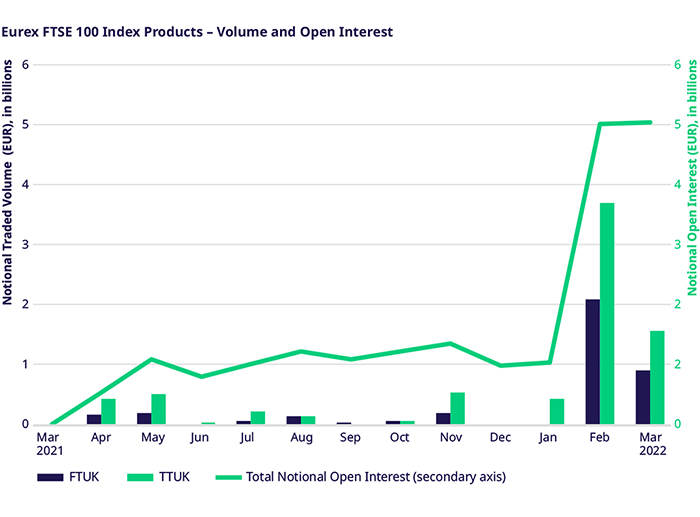
Task: Click the 'Mar 2021' label on the x-axis
Action: (49, 444)
